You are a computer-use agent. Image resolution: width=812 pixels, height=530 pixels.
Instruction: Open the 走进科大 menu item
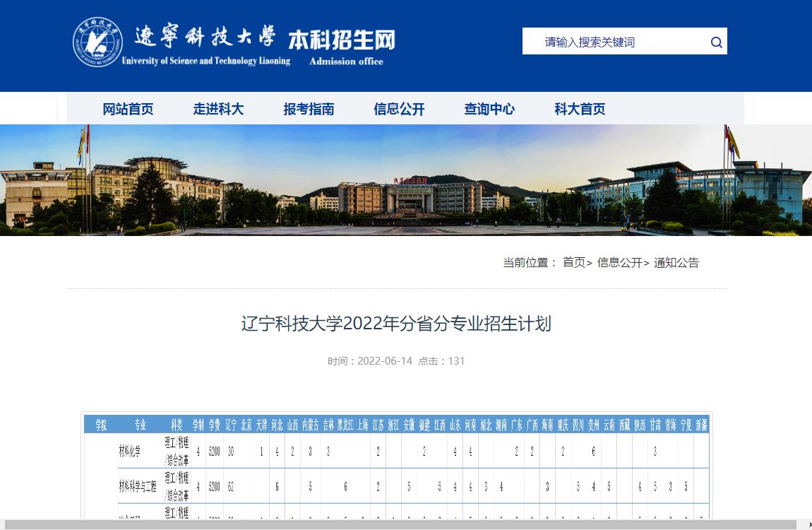point(218,109)
